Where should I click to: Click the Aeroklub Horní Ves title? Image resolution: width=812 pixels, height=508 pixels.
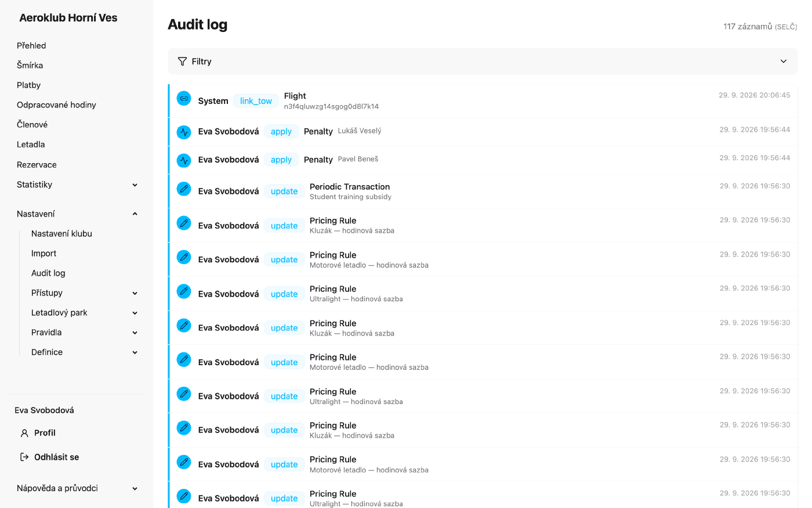pos(68,17)
